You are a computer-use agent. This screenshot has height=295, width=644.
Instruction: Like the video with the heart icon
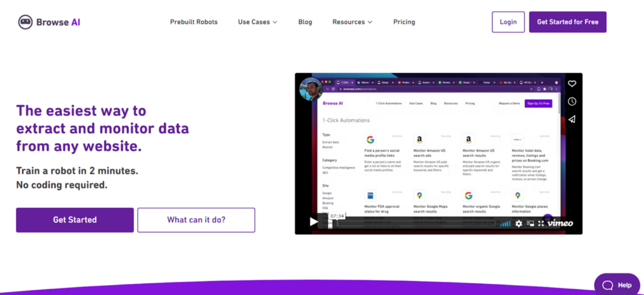pos(572,84)
